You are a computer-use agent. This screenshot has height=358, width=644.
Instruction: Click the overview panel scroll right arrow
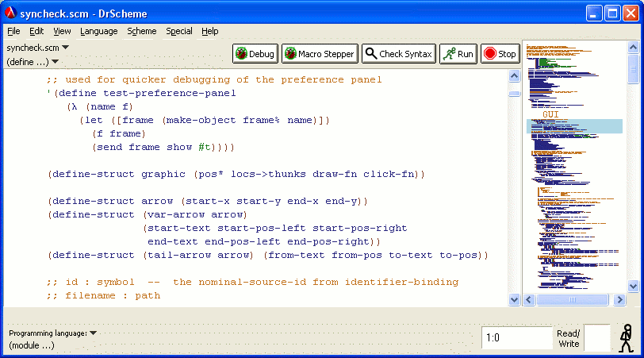[x=619, y=300]
